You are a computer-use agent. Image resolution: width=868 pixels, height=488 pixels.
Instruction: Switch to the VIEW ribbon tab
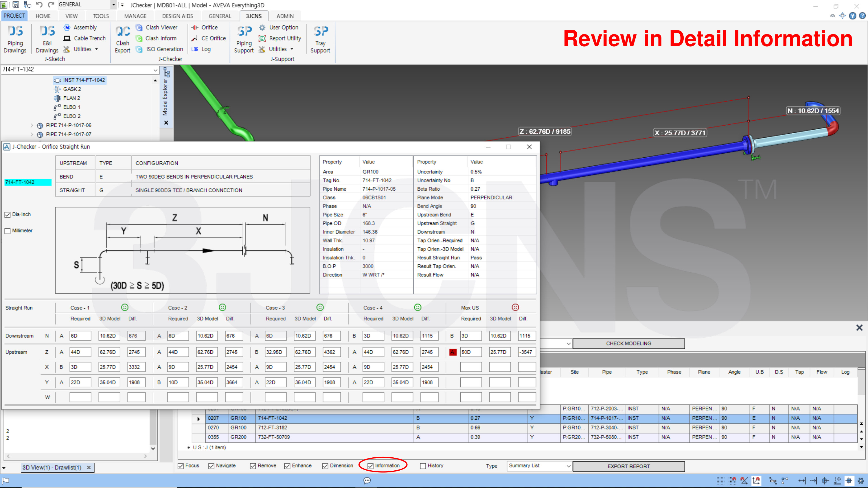pos(71,16)
